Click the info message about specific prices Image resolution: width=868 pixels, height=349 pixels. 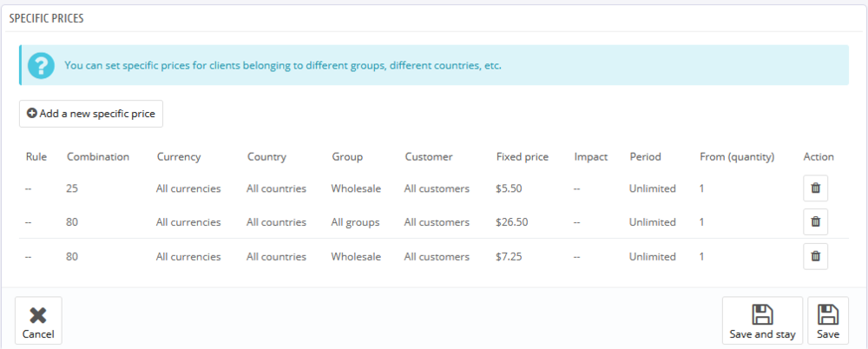(282, 65)
